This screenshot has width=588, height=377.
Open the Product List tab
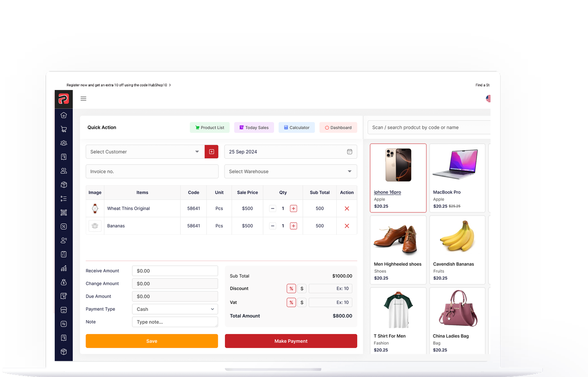[209, 128]
